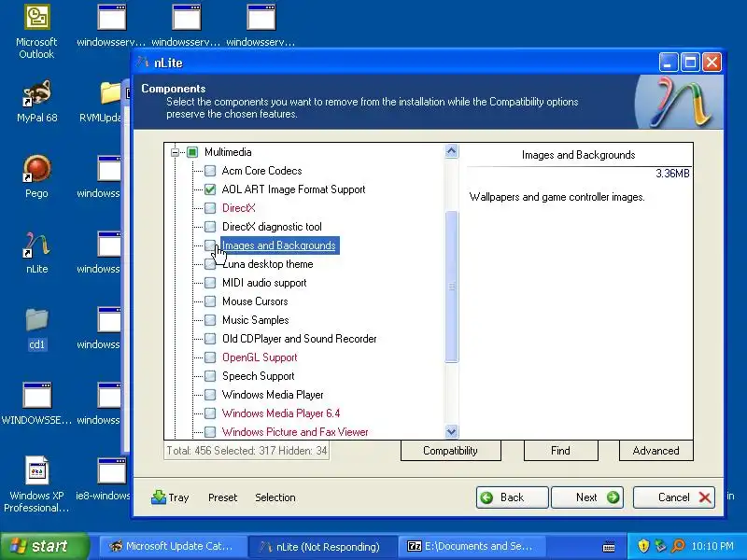The image size is (747, 560).
Task: Click the Compatibility button
Action: click(451, 451)
